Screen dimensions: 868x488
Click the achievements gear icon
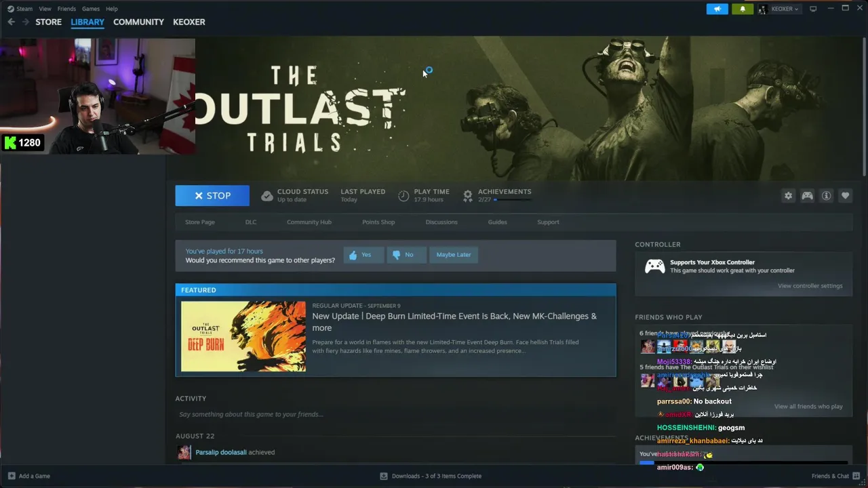pos(468,196)
